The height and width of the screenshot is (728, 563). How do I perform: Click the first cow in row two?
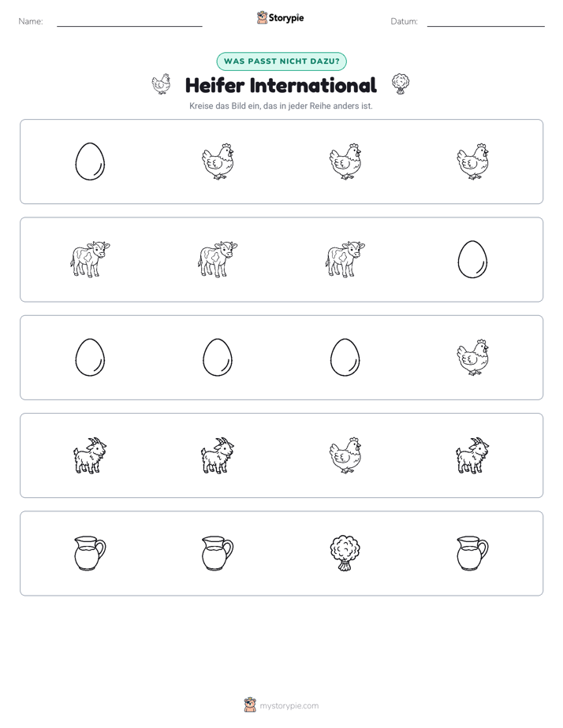point(90,259)
